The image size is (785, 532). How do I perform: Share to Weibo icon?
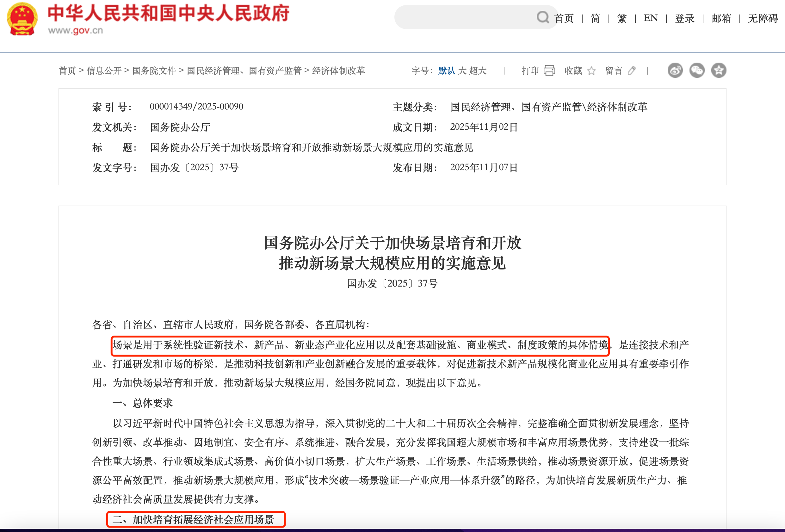tap(675, 70)
